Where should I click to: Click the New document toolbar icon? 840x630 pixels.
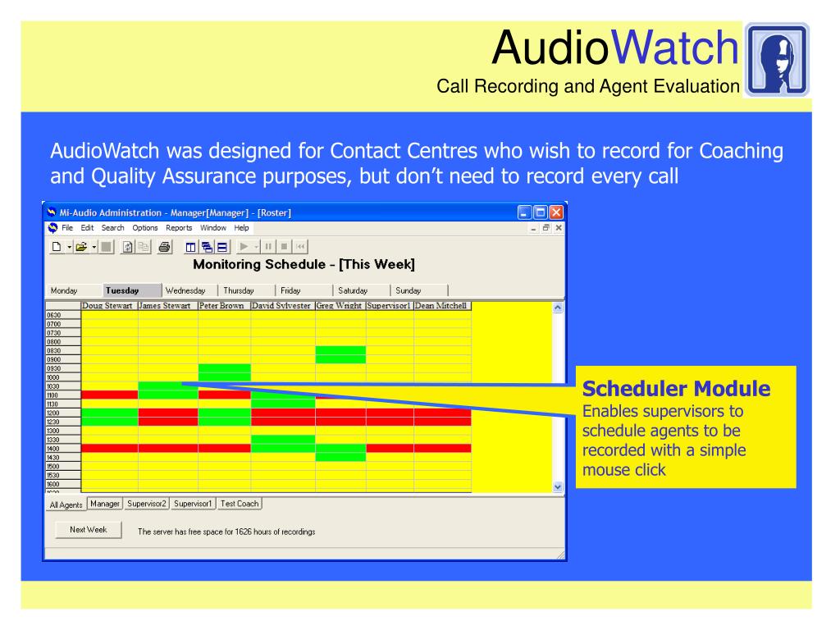(x=57, y=246)
